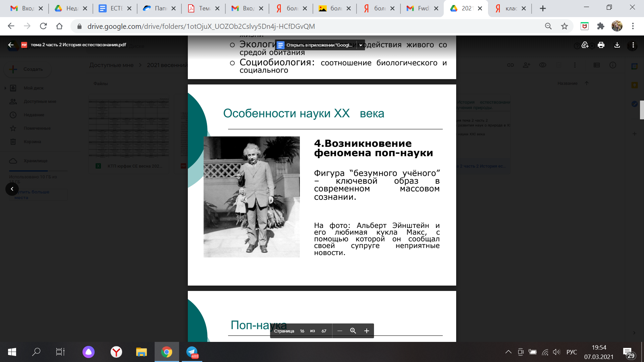Open File Explorer from taskbar
The image size is (644, 362).
142,352
